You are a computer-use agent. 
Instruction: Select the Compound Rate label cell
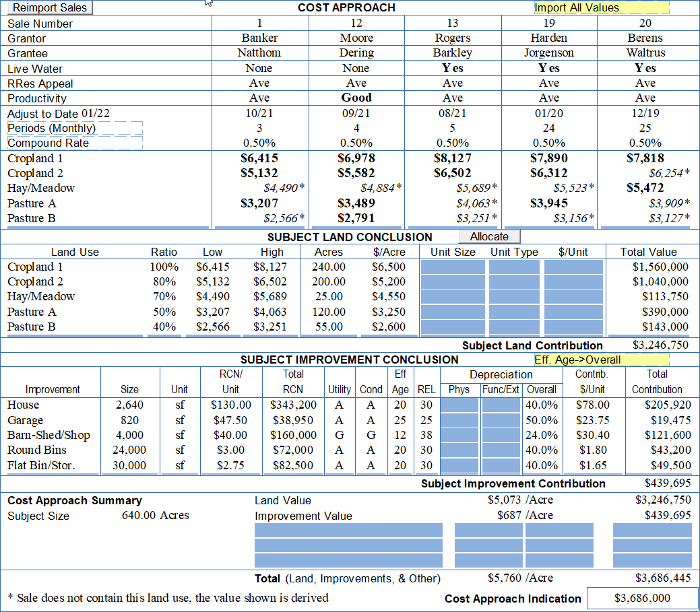pos(74,143)
